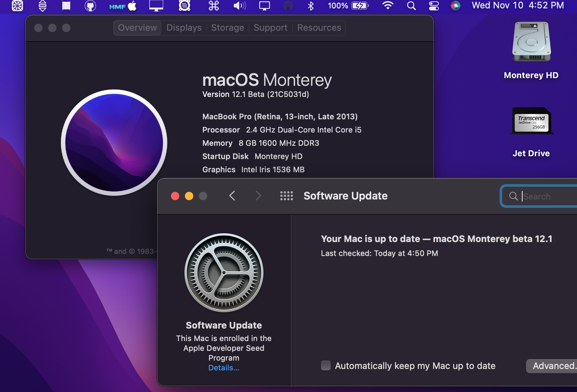Click the HMF Apple menu bar icon
577x392 pixels.
[x=122, y=6]
